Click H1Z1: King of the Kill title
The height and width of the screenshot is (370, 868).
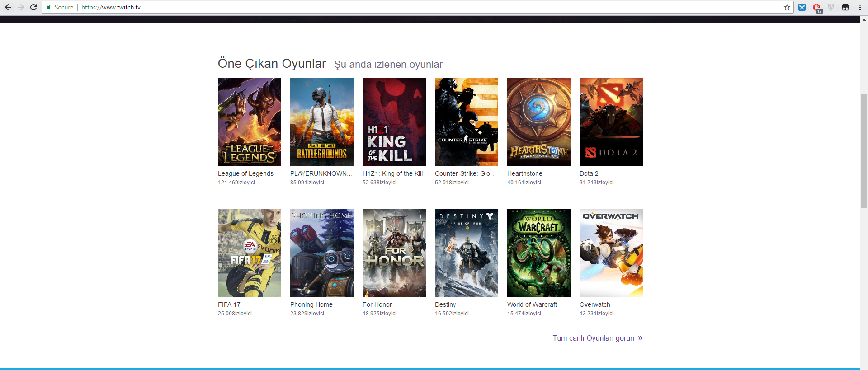tap(392, 173)
